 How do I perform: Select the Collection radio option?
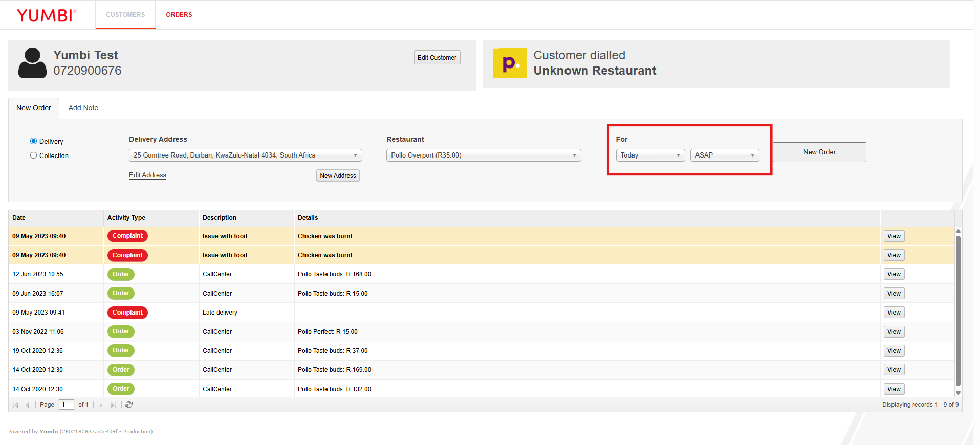(34, 155)
